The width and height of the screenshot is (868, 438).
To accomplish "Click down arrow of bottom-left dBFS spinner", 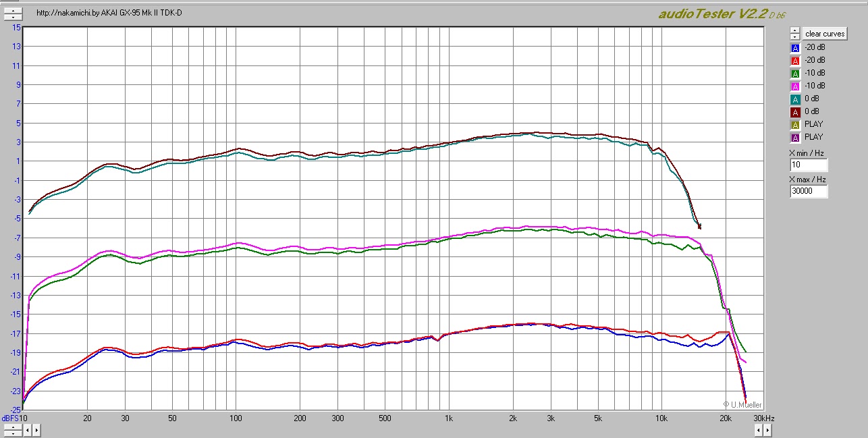I will point(12,433).
